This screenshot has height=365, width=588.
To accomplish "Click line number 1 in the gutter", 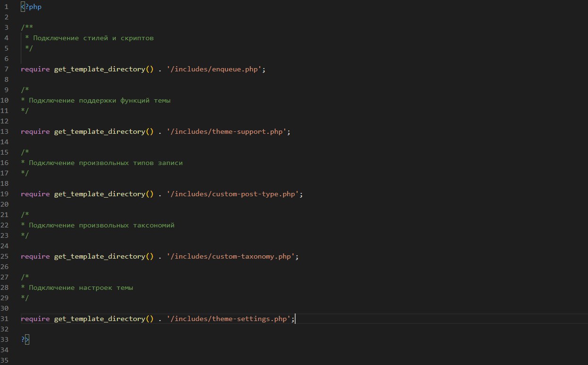I will (6, 7).
